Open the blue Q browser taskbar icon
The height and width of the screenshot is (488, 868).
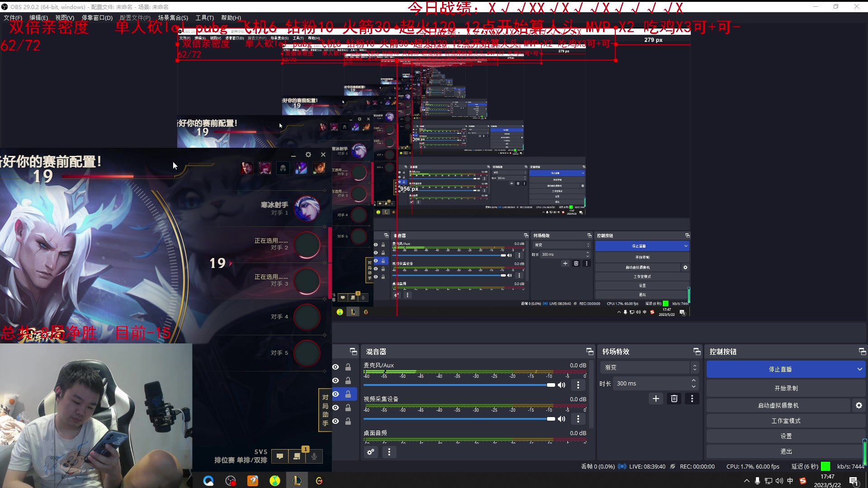click(x=208, y=481)
